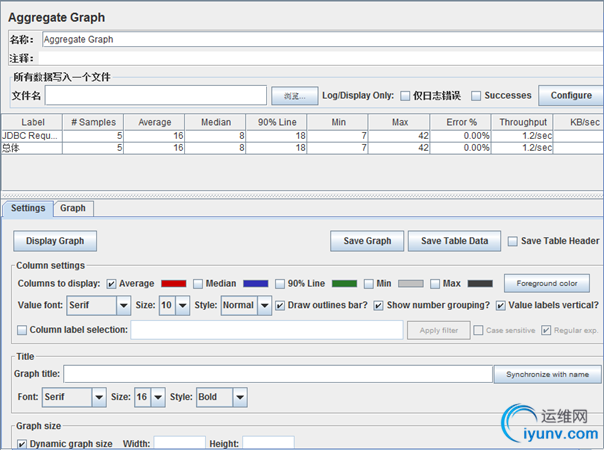
Task: Select the JDBC Requ... table row label
Action: tap(32, 136)
